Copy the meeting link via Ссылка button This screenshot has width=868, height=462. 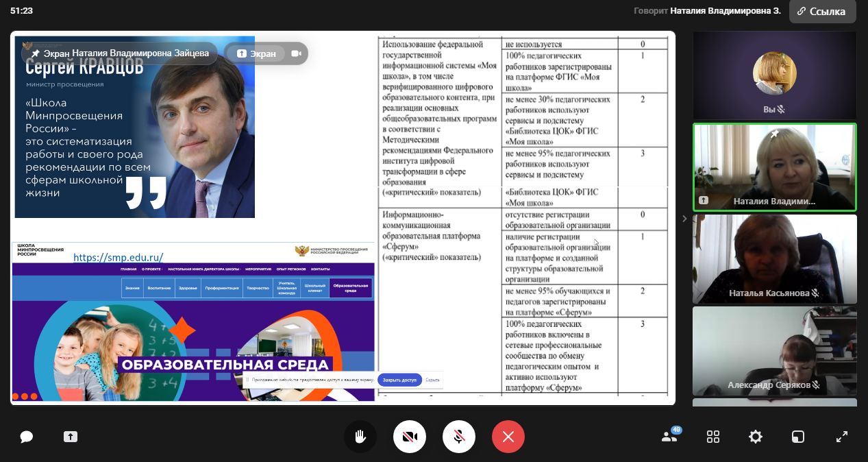click(822, 11)
